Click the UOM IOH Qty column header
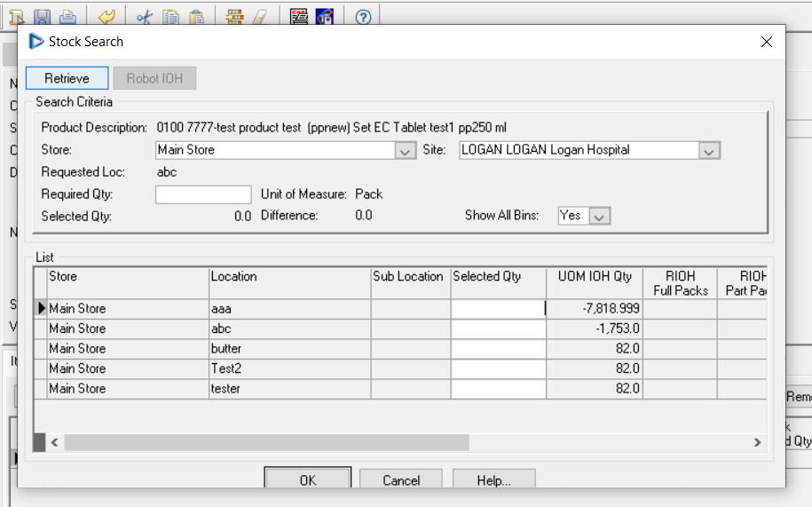 point(595,277)
